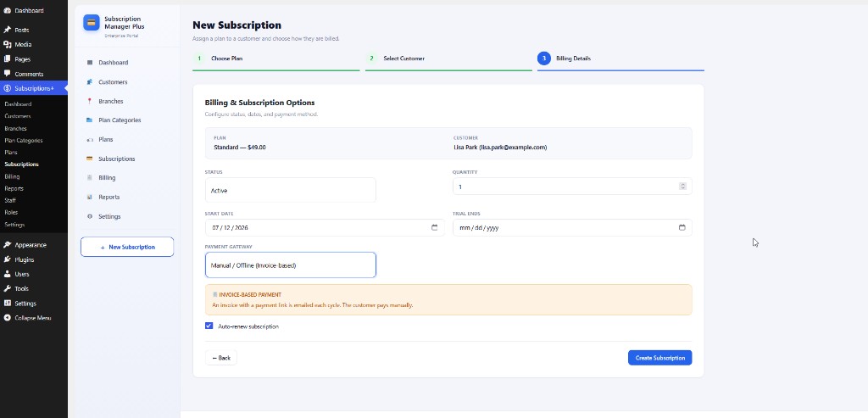Click the Plan Categories folder icon

pos(90,120)
